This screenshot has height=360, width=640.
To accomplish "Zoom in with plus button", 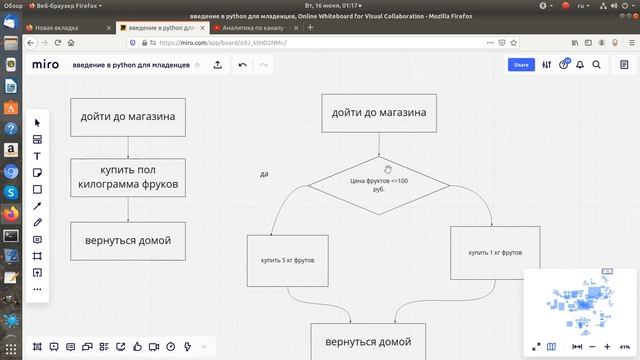I will 607,347.
